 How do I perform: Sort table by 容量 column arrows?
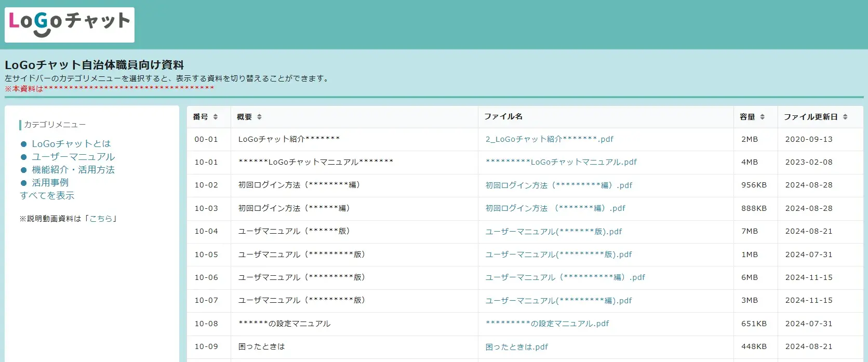tap(762, 117)
